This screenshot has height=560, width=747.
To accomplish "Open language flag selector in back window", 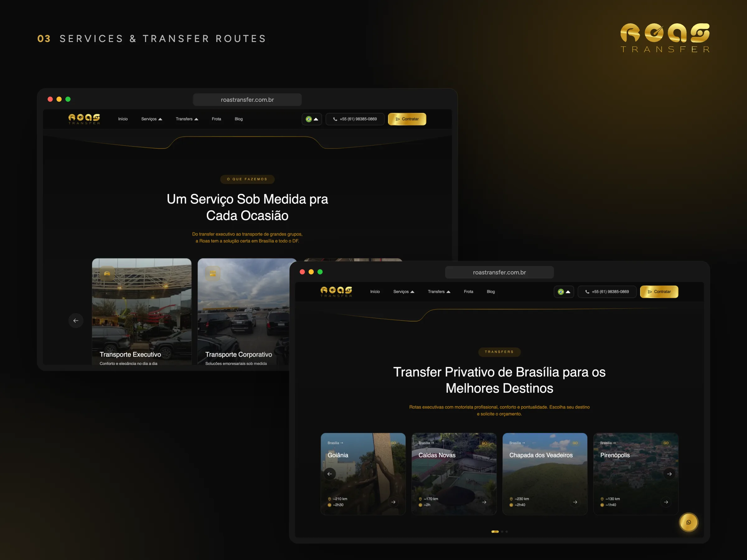I will (x=312, y=119).
